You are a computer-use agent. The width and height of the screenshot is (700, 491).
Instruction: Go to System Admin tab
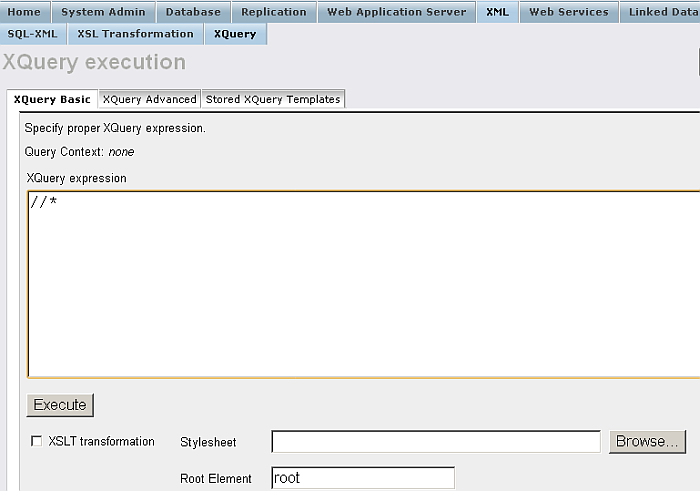coord(104,12)
